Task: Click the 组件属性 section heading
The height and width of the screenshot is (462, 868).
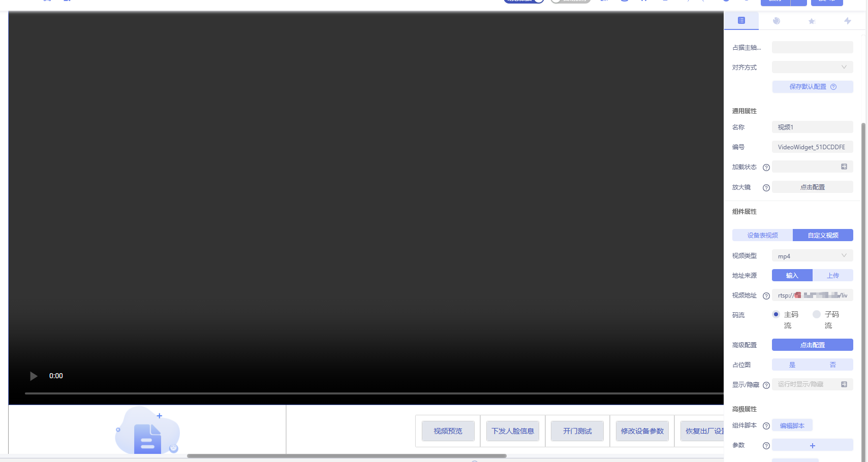Action: (x=745, y=212)
